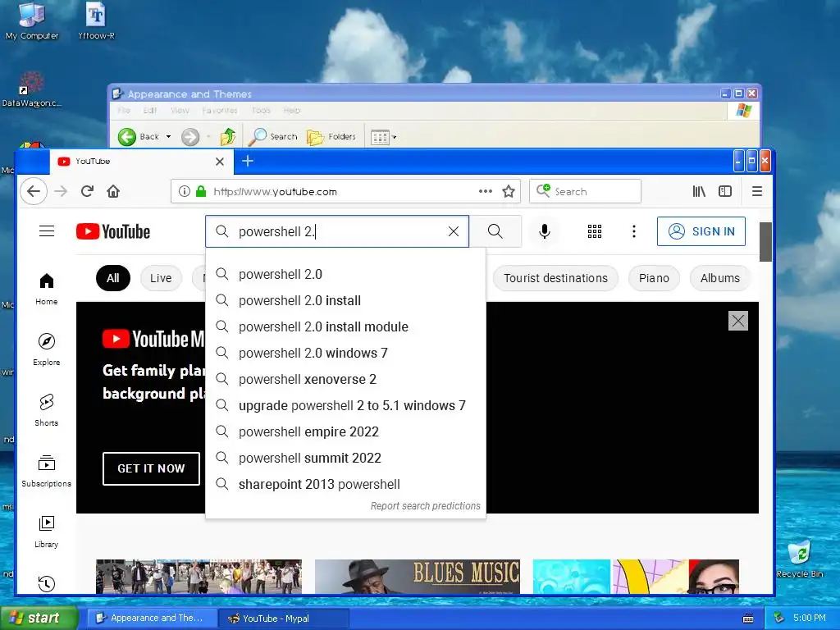Click SIGN IN button on YouTube
Viewport: 840px width, 630px height.
point(701,231)
